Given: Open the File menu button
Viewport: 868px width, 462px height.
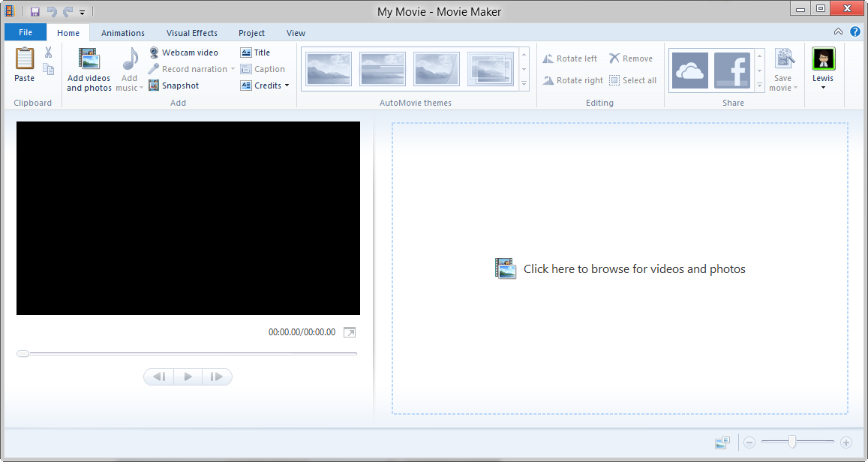Looking at the screenshot, I should point(26,32).
